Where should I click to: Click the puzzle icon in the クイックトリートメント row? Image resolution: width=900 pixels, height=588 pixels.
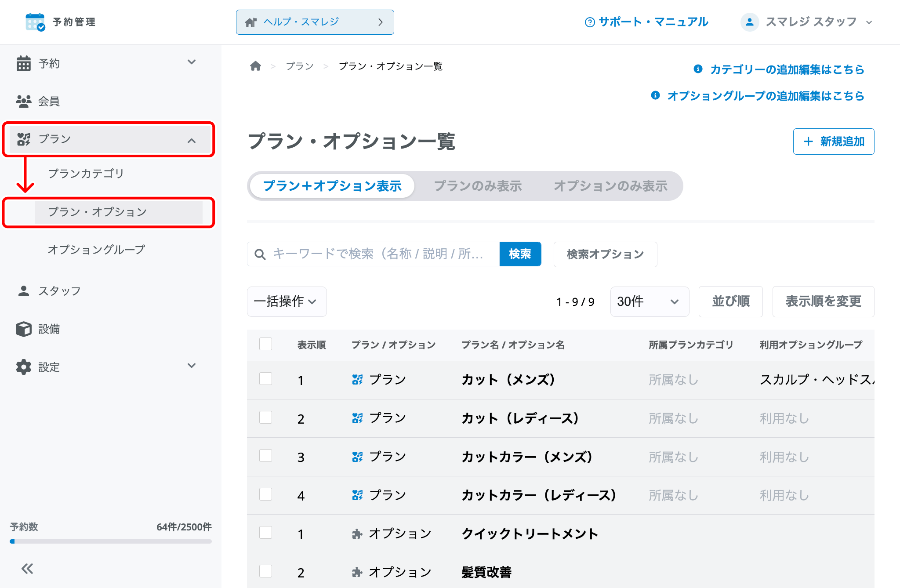[x=357, y=534]
